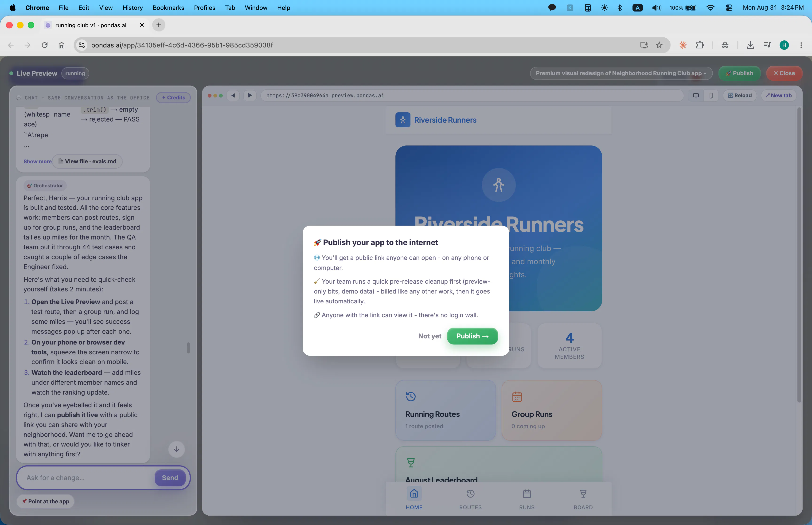Open the Bluetooth menu bar icon
812x525 pixels.
pos(620,8)
